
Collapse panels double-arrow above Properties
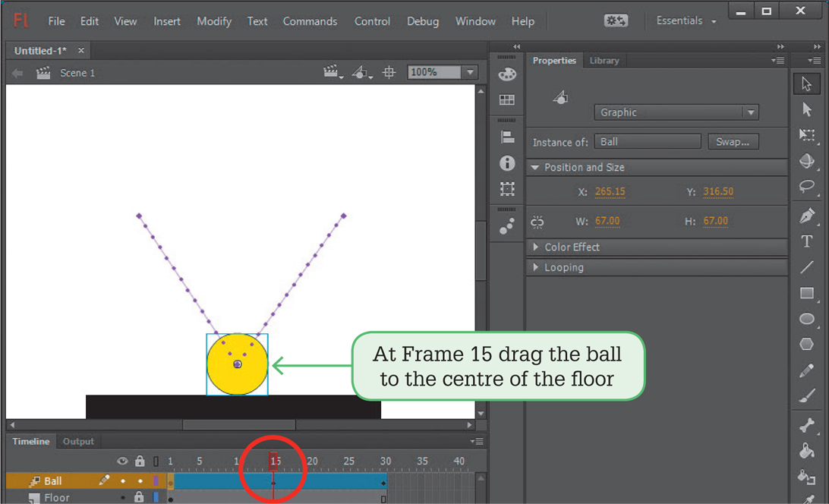pos(780,46)
